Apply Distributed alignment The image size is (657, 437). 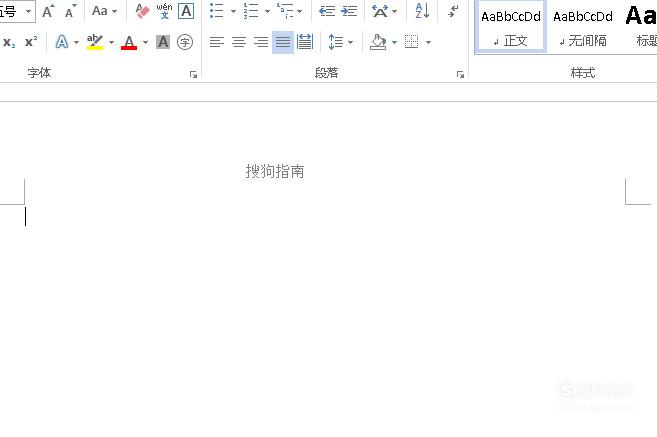pyautogui.click(x=305, y=42)
